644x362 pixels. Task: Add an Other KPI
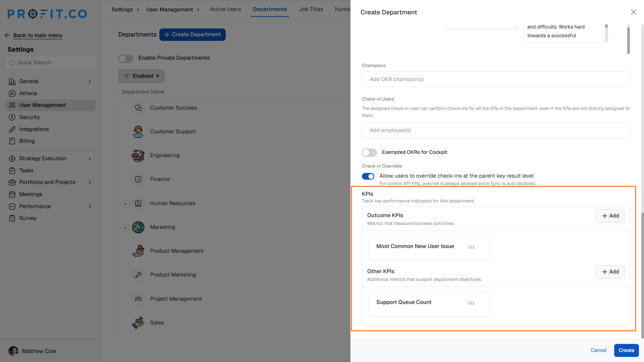(610, 272)
